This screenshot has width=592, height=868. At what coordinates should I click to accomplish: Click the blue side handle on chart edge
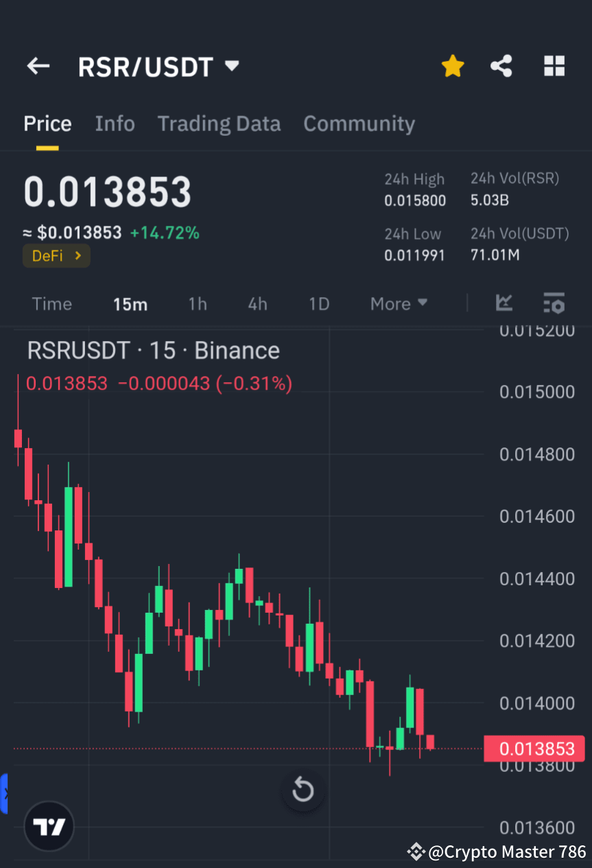click(x=5, y=794)
